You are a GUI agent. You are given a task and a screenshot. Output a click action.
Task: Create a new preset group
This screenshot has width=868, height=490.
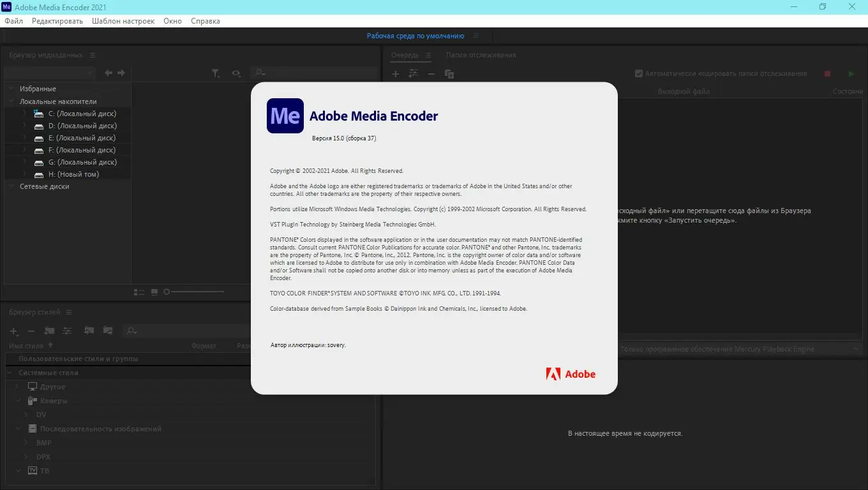pyautogui.click(x=49, y=330)
